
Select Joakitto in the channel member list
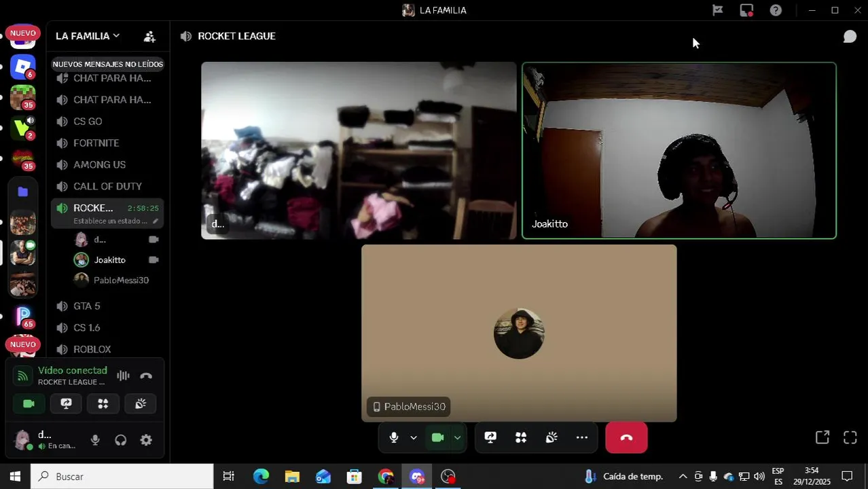click(115, 260)
